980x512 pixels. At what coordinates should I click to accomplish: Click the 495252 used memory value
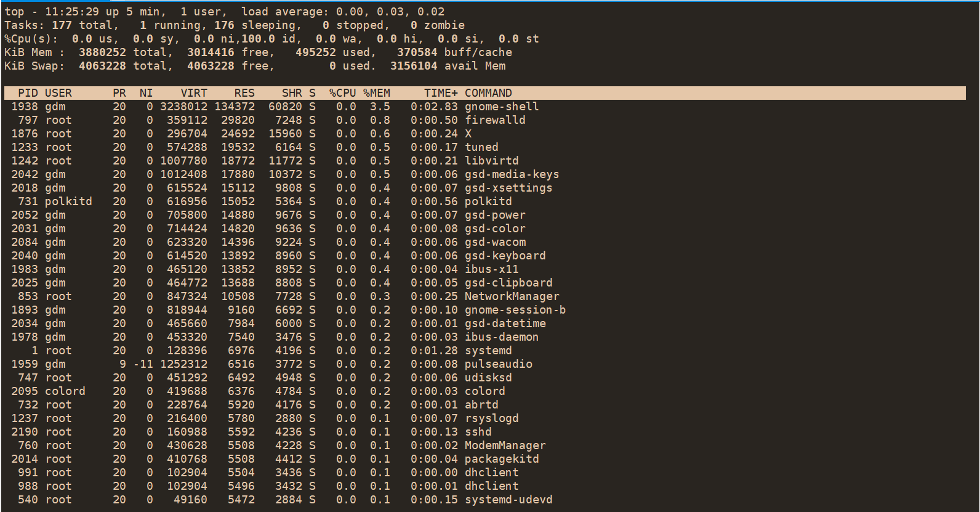tap(316, 52)
